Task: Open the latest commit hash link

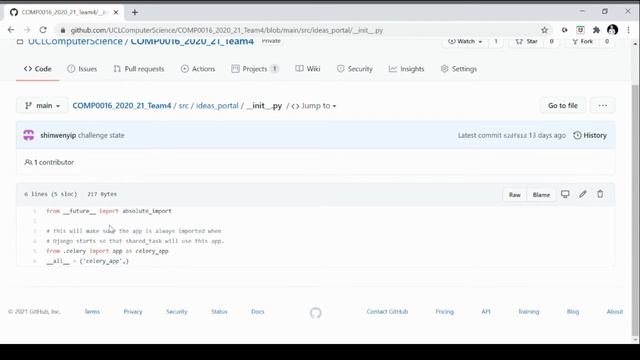Action: (515, 136)
